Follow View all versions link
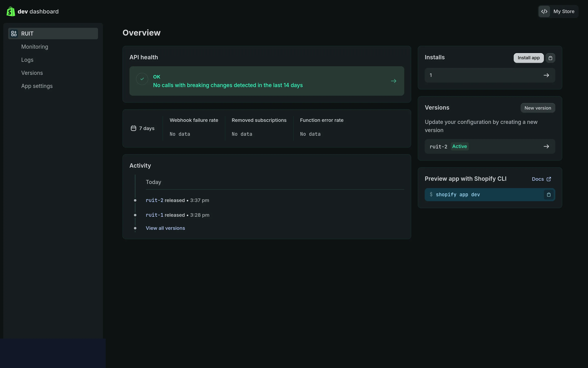Screen dimensions: 588x368 [x=165, y=228]
